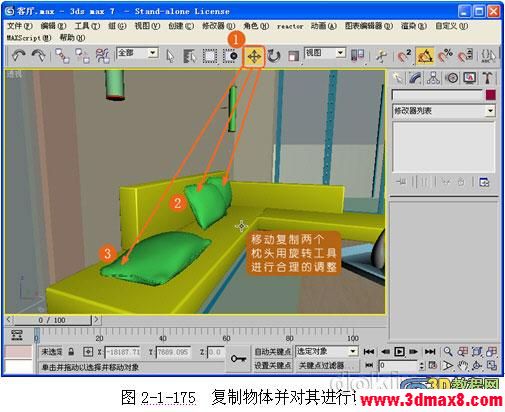Screen dimensions: 505x412
Task: Click the Select and Manipulate icon
Action: tap(381, 56)
